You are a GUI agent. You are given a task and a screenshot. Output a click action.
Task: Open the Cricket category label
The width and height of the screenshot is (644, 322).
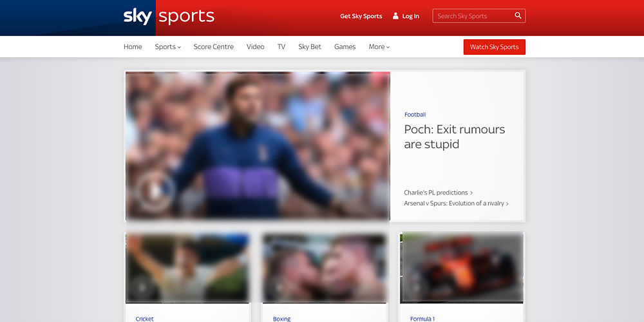pyautogui.click(x=144, y=319)
